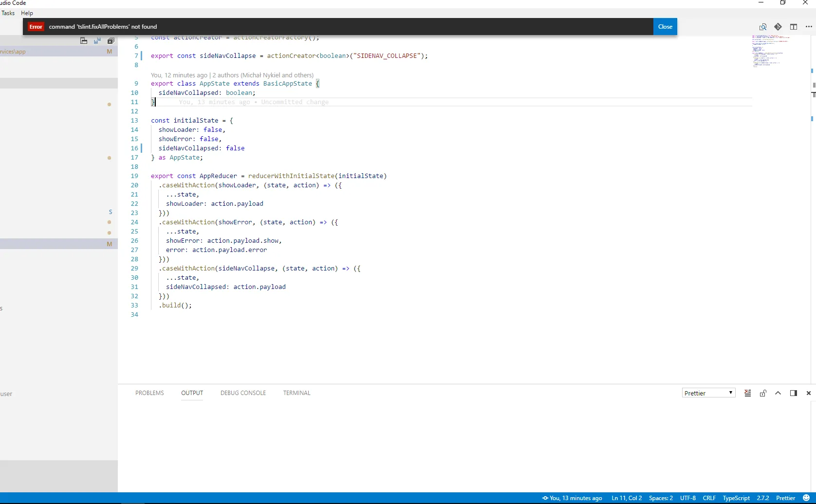Split the editor with split icon
This screenshot has width=816, height=504.
(x=794, y=27)
